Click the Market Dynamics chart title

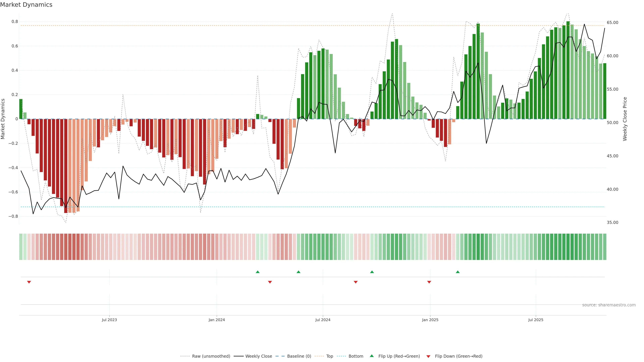(x=26, y=5)
